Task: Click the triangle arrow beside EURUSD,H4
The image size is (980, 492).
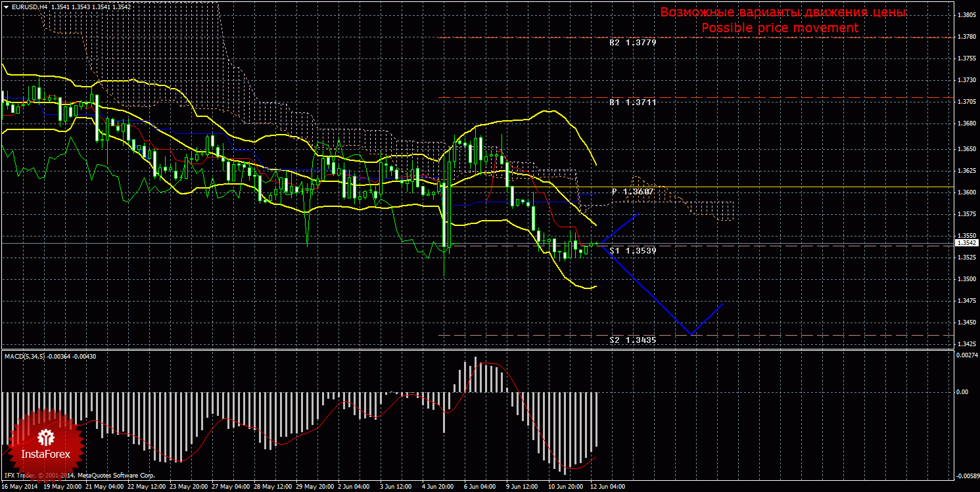Action: click(x=6, y=6)
